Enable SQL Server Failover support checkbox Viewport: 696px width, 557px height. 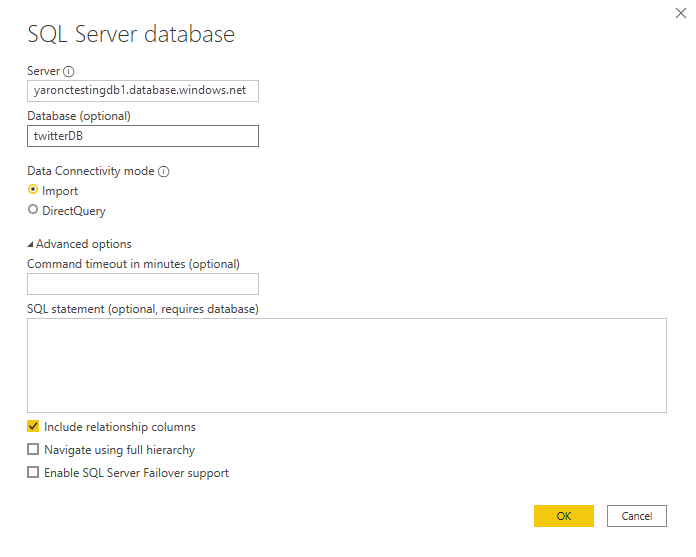(33, 472)
